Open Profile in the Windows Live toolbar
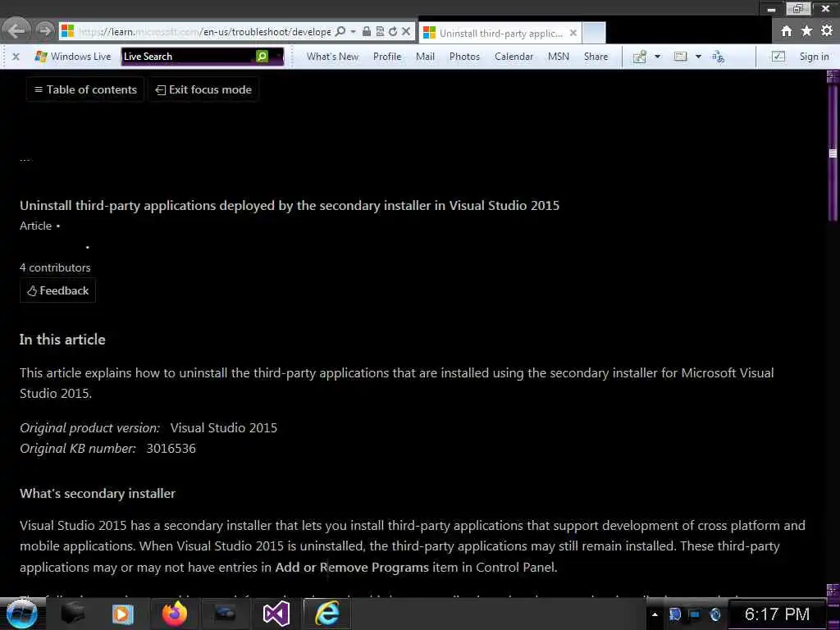This screenshot has width=840, height=630. pos(387,57)
